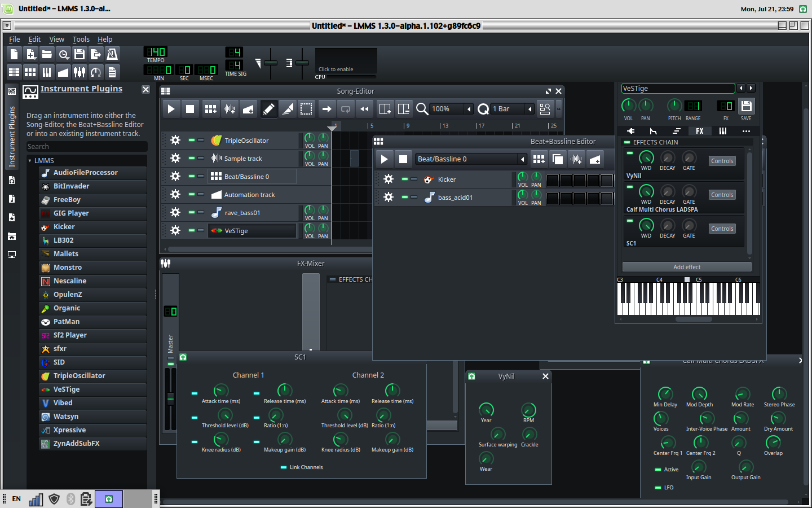The width and height of the screenshot is (812, 508).
Task: Mute the TripleOscillator track
Action: click(192, 140)
